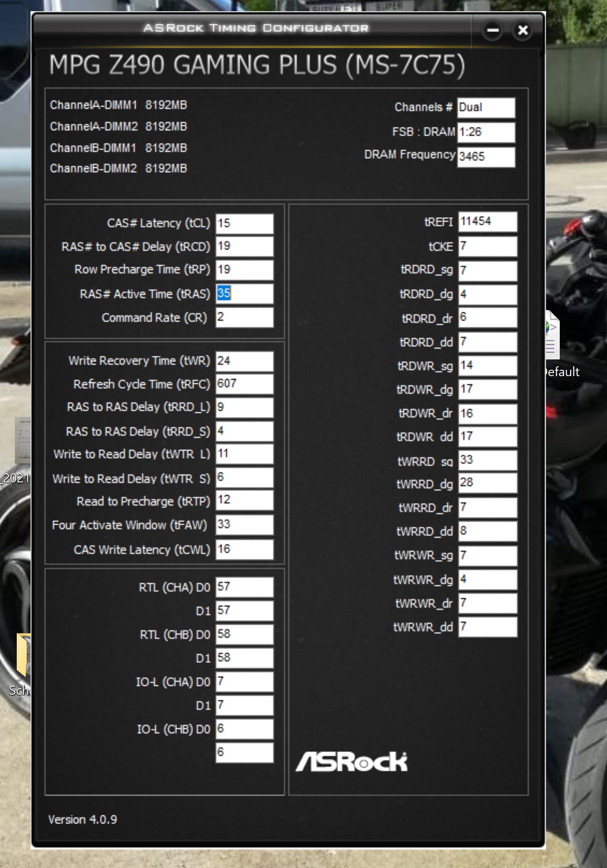Click the ChannelA-DIMM2 8192MB text

119,126
